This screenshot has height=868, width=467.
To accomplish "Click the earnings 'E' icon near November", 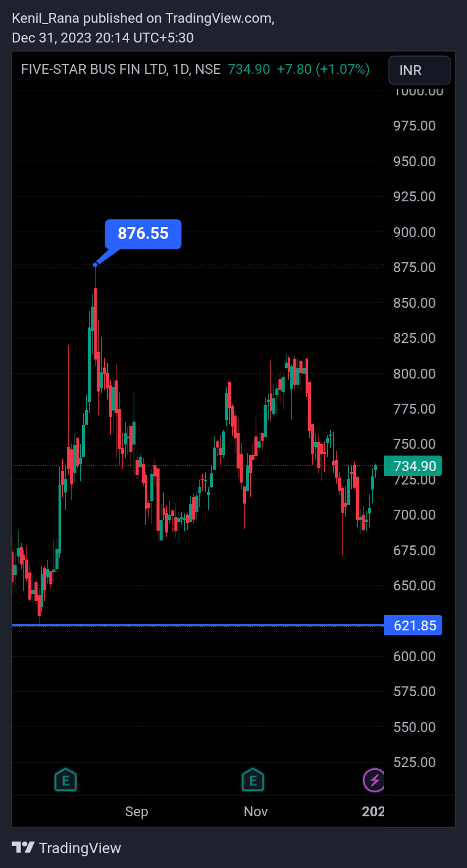I will click(253, 780).
